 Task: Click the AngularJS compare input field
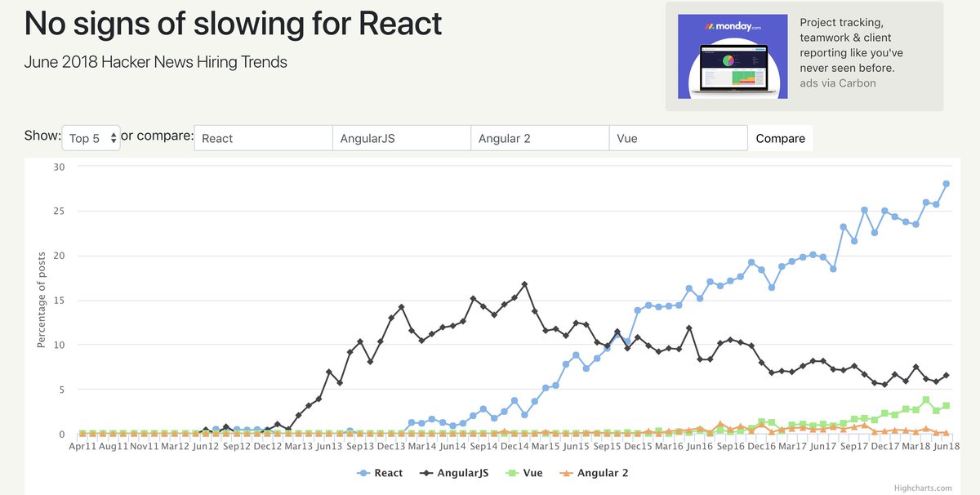[402, 138]
